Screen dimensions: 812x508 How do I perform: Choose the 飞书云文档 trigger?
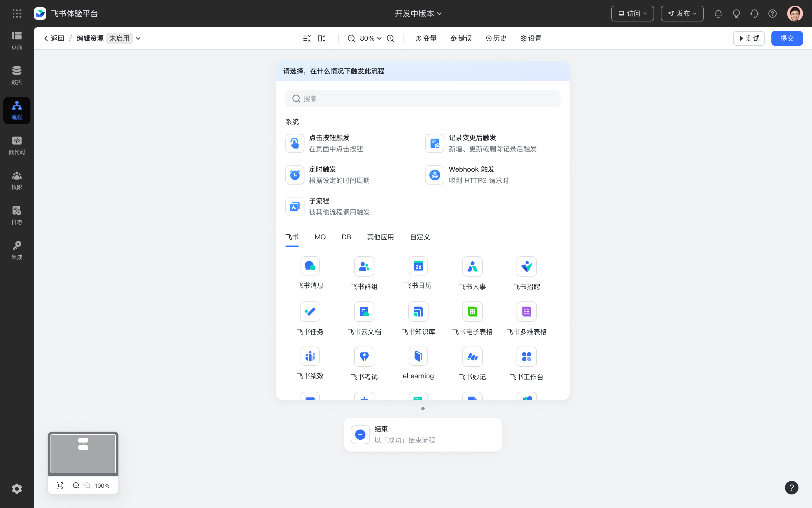pyautogui.click(x=364, y=319)
